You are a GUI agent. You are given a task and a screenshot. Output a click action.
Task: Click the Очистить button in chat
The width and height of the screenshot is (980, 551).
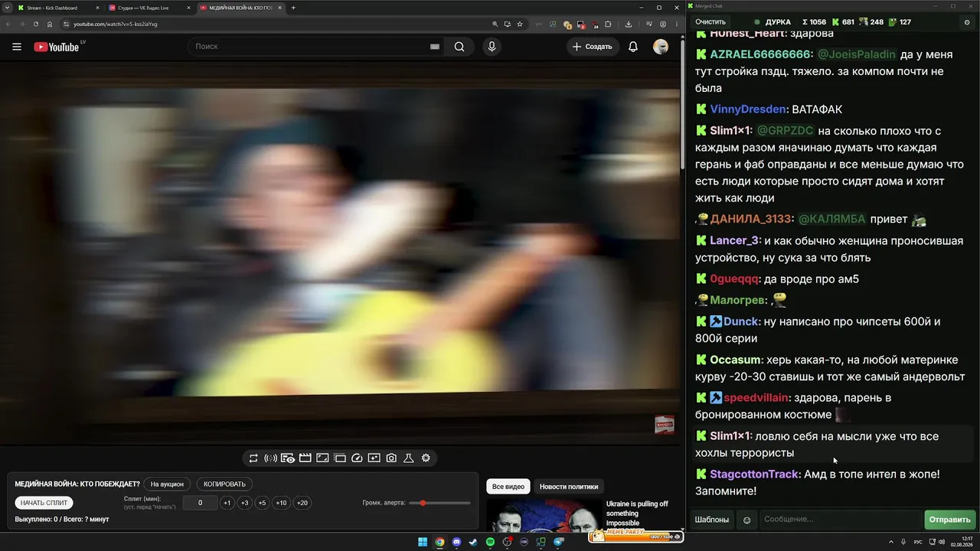pos(710,22)
